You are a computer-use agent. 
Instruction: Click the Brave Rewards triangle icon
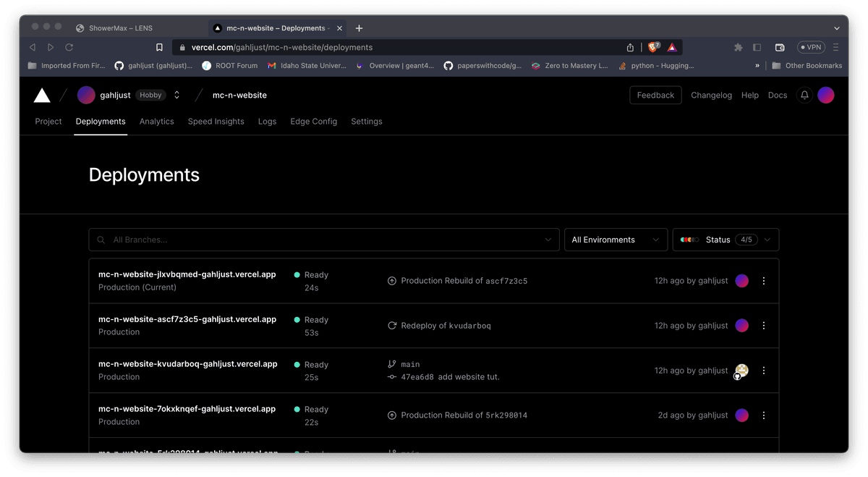click(x=672, y=47)
